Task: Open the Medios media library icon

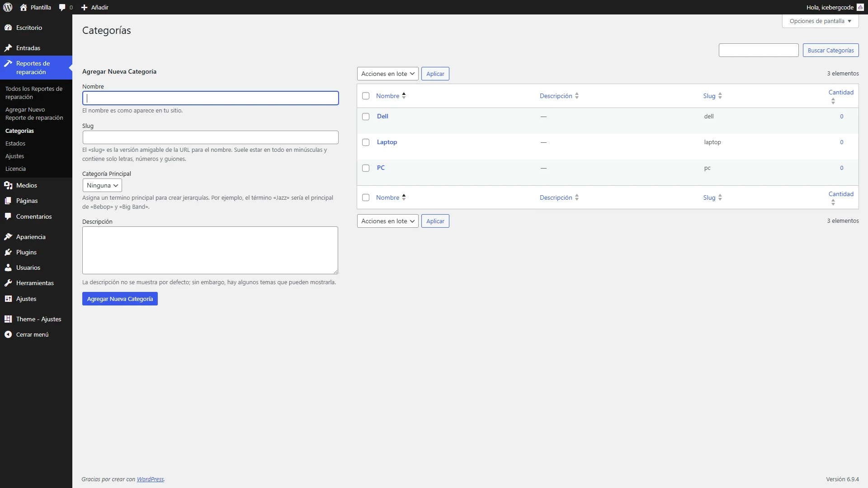Action: point(8,185)
